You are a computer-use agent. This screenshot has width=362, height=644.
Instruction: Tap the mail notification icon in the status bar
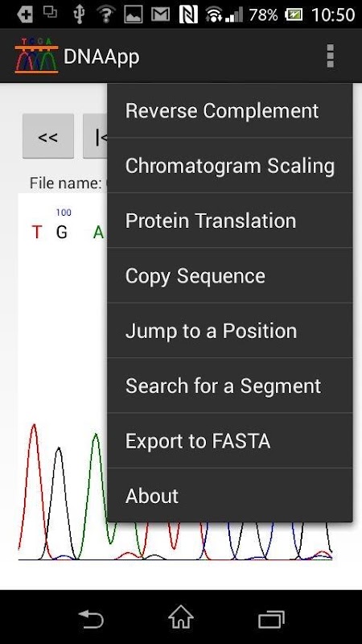160,14
